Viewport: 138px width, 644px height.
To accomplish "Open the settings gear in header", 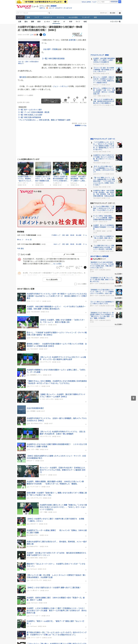I will pyautogui.click(x=120, y=13).
